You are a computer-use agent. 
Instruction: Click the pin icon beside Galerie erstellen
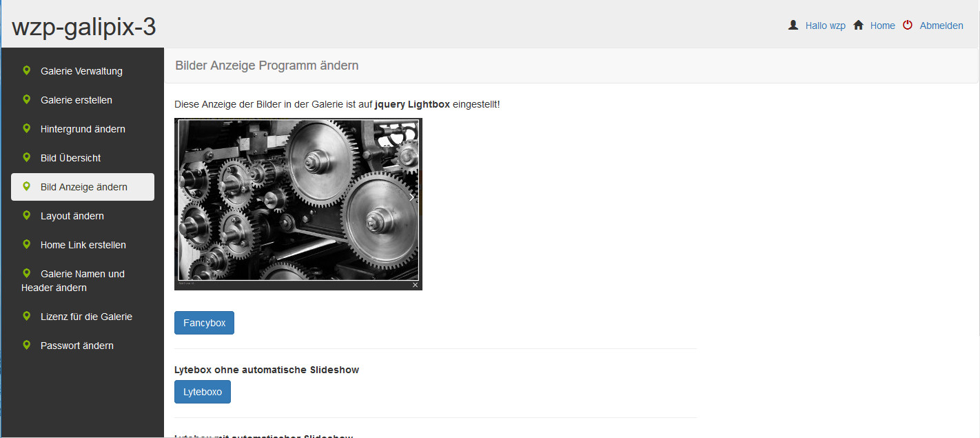coord(26,99)
